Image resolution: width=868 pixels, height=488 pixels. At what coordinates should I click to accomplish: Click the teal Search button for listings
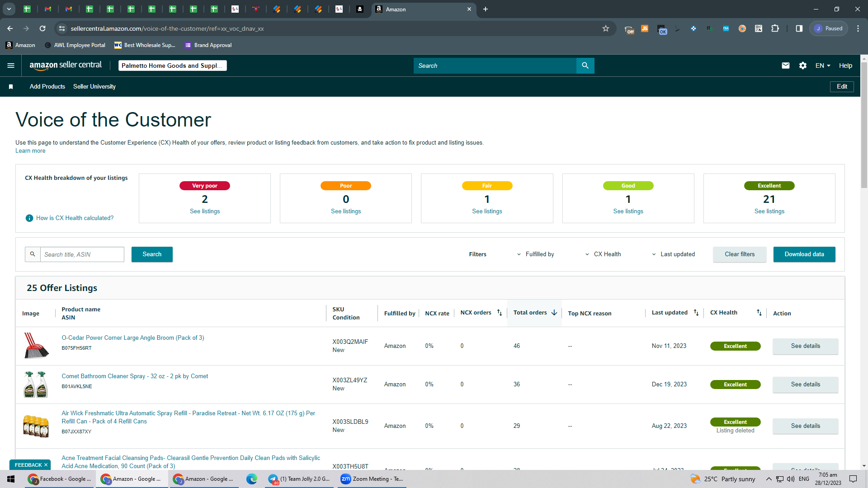pos(152,254)
